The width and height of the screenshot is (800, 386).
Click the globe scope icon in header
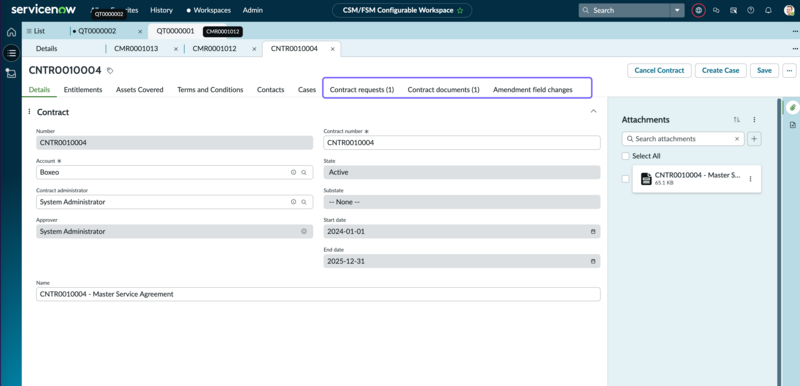point(698,10)
